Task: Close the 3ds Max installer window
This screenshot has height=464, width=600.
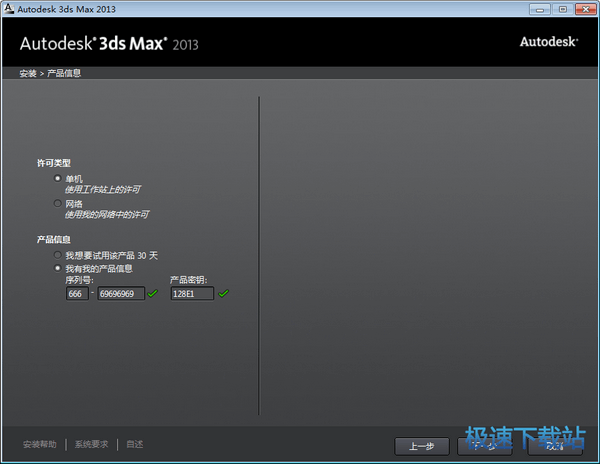Action: (585, 9)
